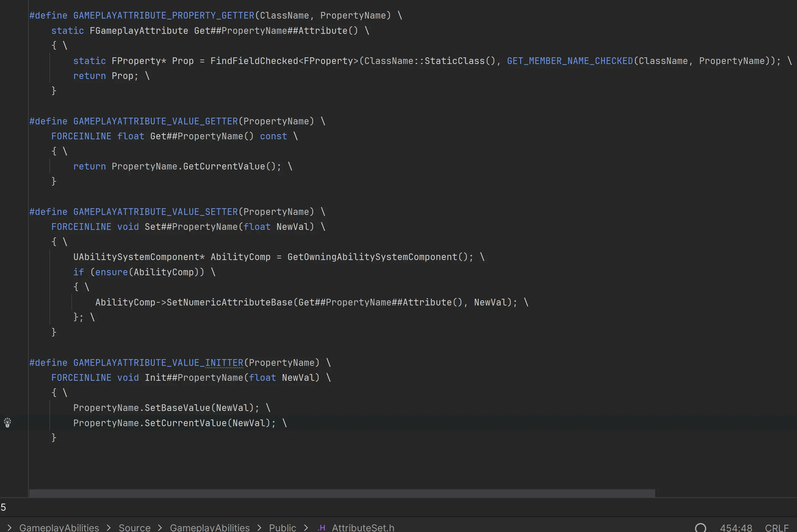Click chevron before AttributeSet.h breadcrumb
Screen dimensions: 797x532
click(306, 528)
